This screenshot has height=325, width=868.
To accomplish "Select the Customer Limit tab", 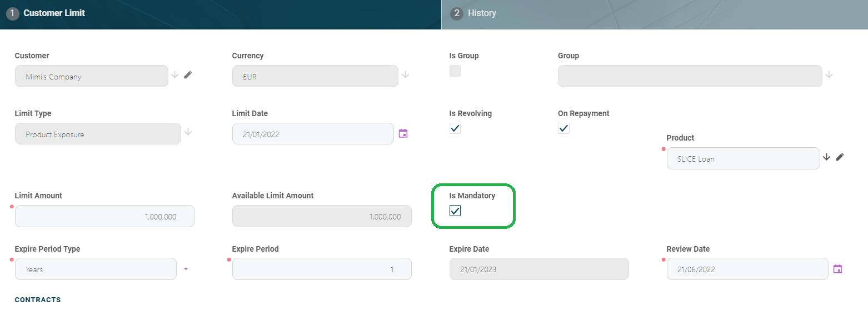I will [54, 13].
